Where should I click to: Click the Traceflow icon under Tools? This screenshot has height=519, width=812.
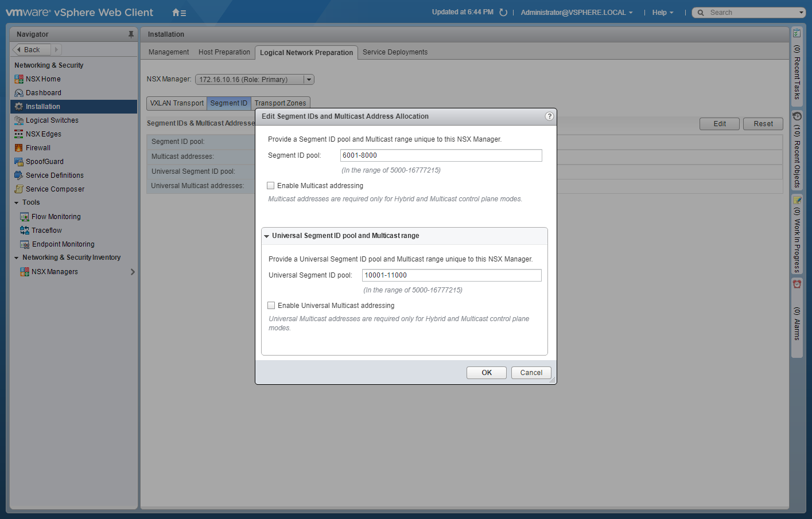click(x=25, y=231)
